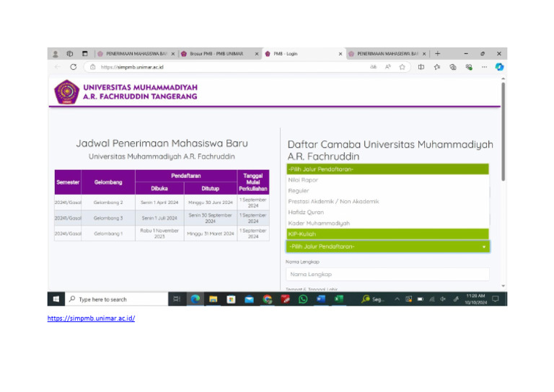
Task: Choose Kader Muhammadiyah option
Action: click(387, 223)
